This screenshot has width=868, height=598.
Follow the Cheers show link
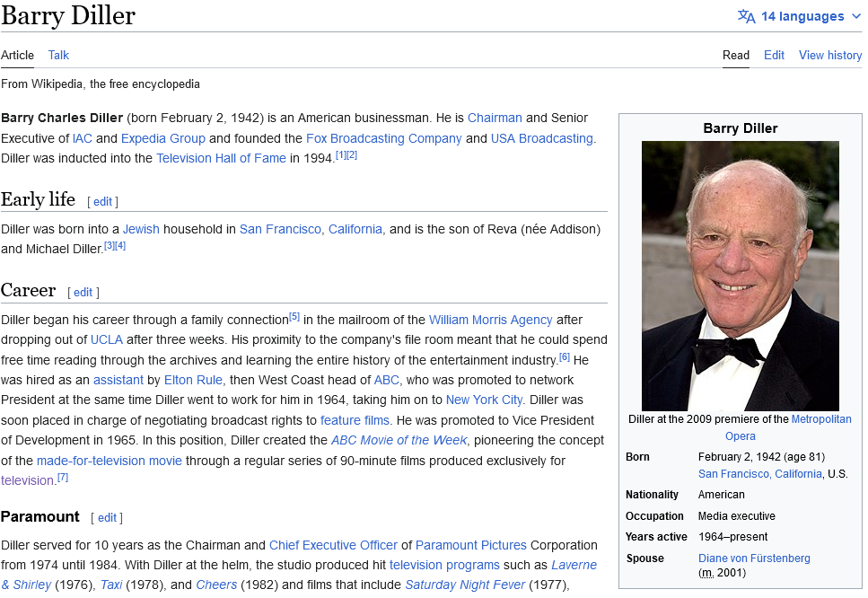tap(216, 585)
